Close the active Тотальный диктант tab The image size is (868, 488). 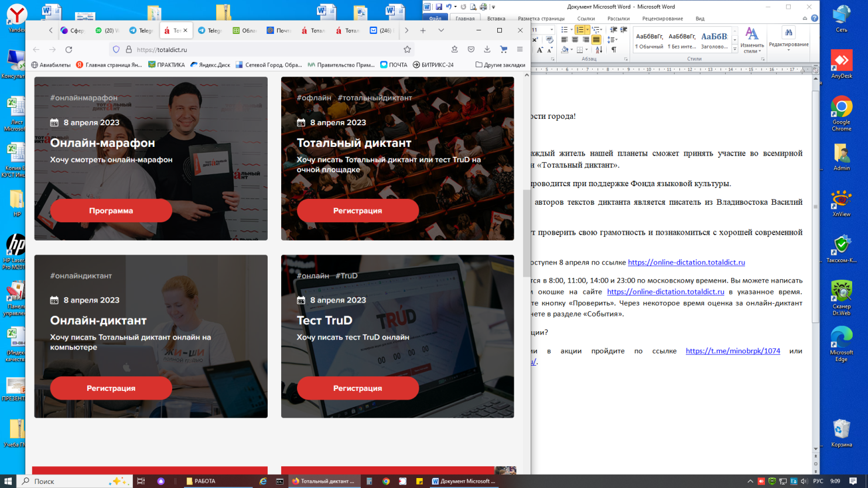186,30
